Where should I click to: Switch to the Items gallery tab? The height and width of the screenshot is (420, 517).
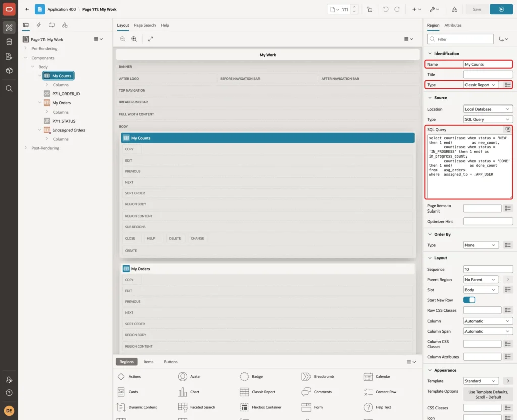click(148, 362)
